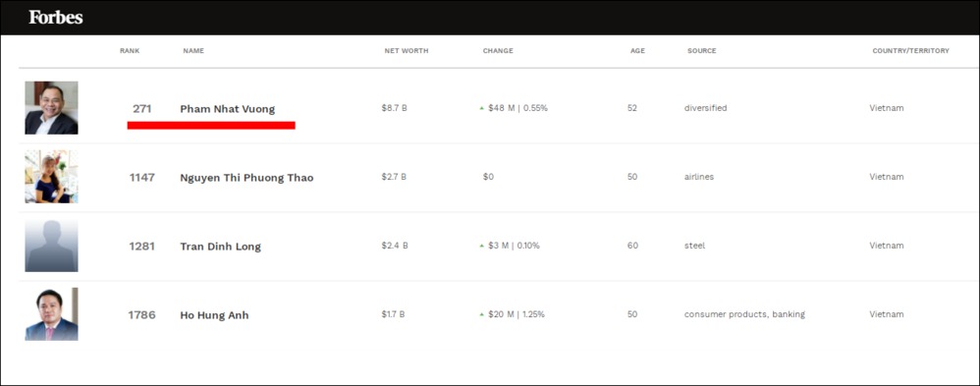Sort the list by AGE header
The height and width of the screenshot is (386, 980).
point(637,51)
